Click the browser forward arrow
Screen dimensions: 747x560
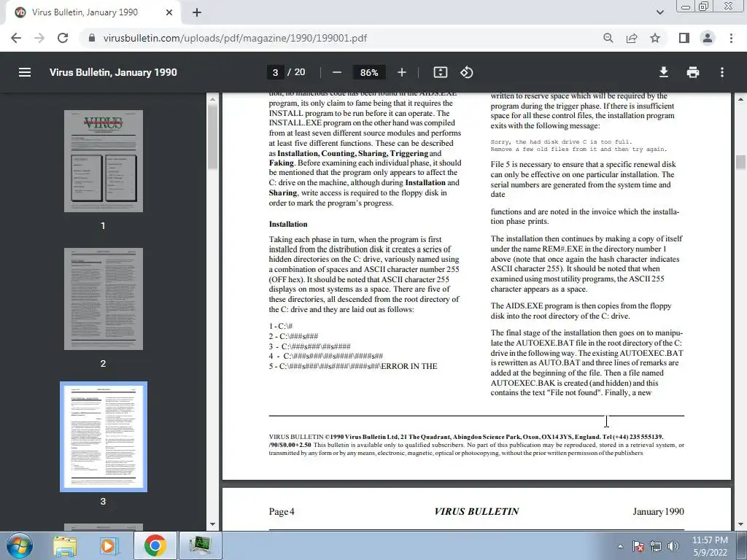pos(39,38)
